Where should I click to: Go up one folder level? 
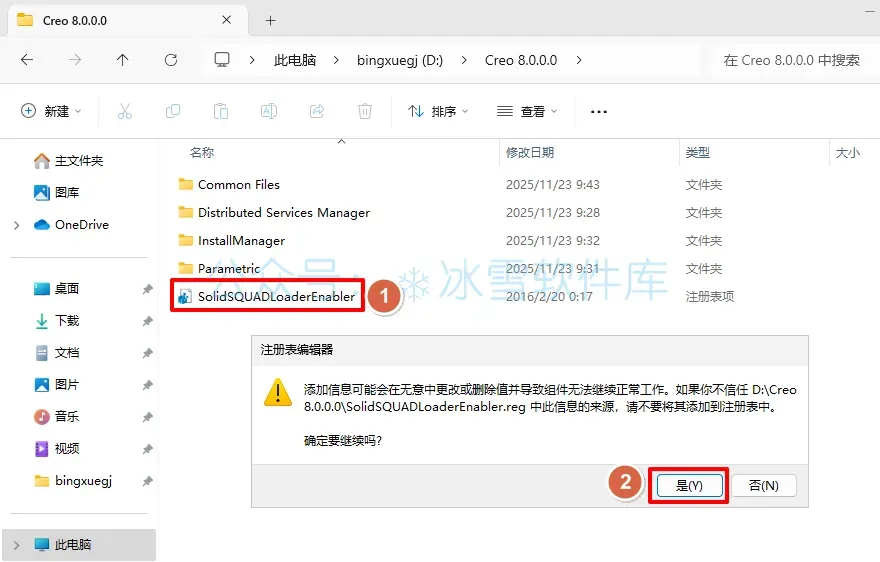(122, 60)
